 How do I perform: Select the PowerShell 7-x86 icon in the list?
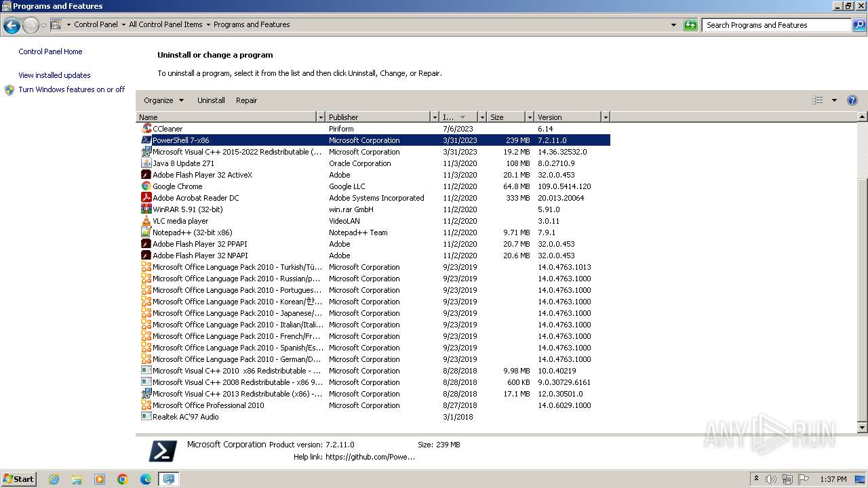[146, 140]
